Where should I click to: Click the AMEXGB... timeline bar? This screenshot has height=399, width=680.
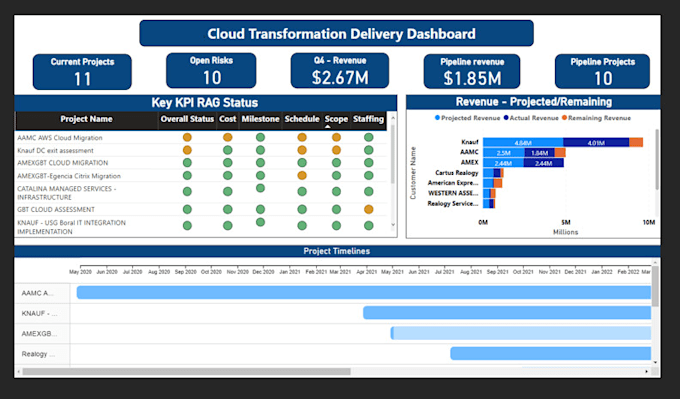pos(521,333)
